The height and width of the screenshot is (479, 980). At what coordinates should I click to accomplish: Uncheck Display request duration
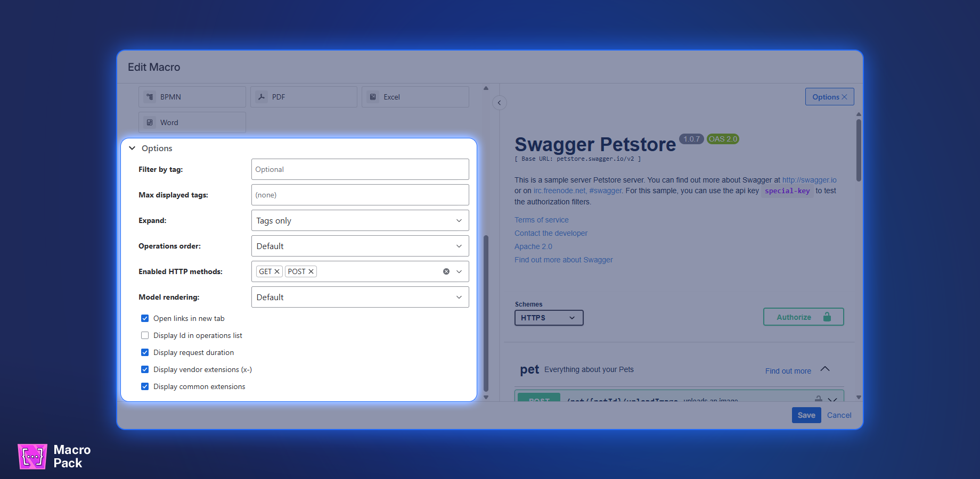(x=145, y=352)
